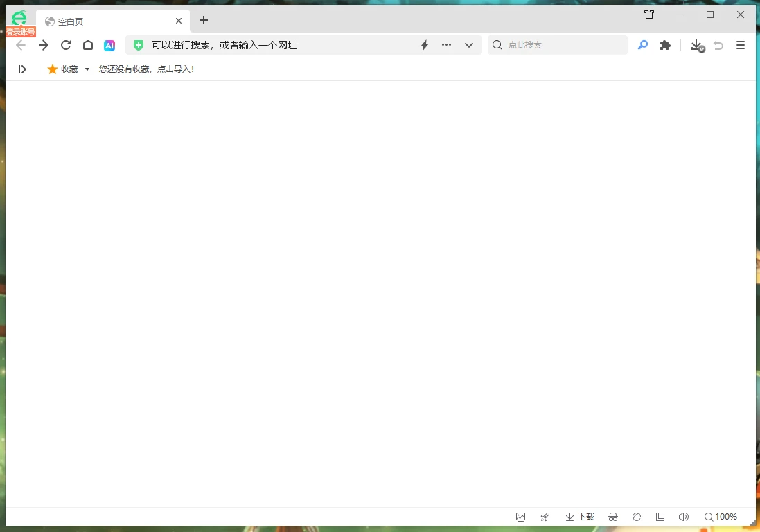Image resolution: width=760 pixels, height=532 pixels.
Task: Select the 空白页 tab
Action: click(104, 21)
